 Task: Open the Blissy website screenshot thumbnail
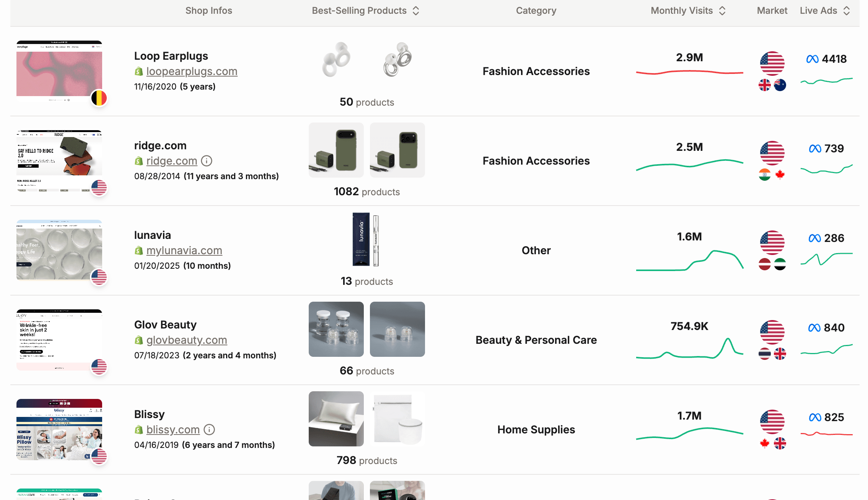coord(59,429)
